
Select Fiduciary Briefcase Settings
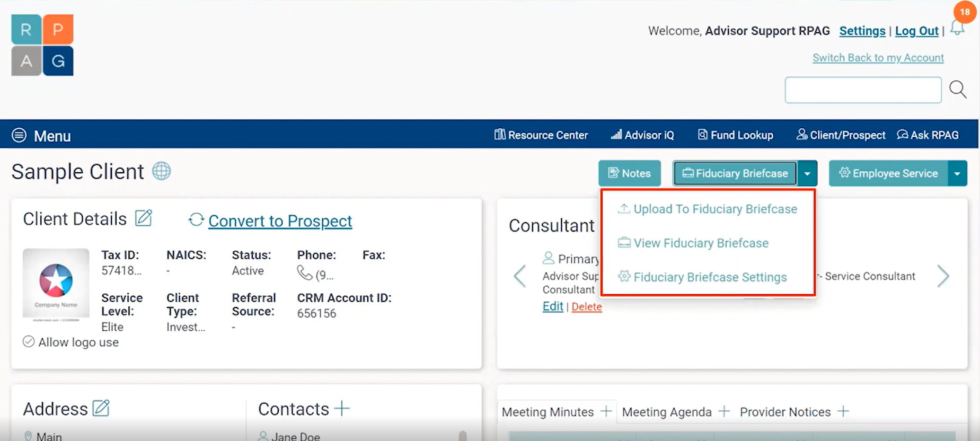(x=702, y=277)
